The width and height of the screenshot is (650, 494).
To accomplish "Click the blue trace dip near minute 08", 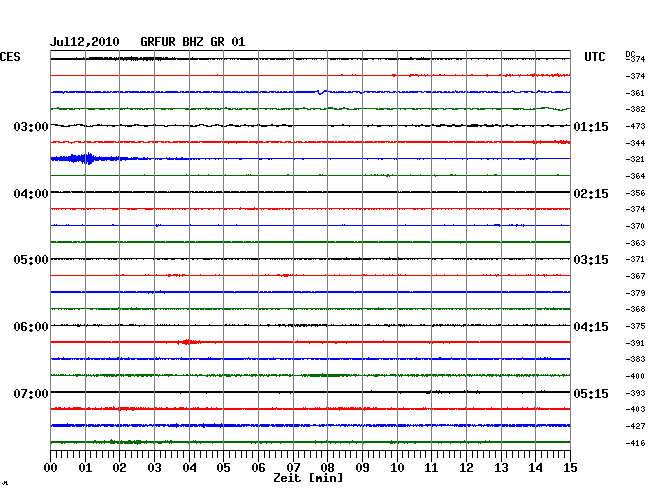I will coord(322,92).
